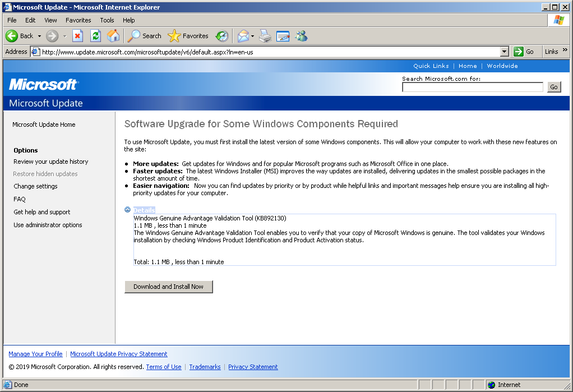Collapse the Details section arrow icon
This screenshot has height=392, width=573.
[x=127, y=210]
